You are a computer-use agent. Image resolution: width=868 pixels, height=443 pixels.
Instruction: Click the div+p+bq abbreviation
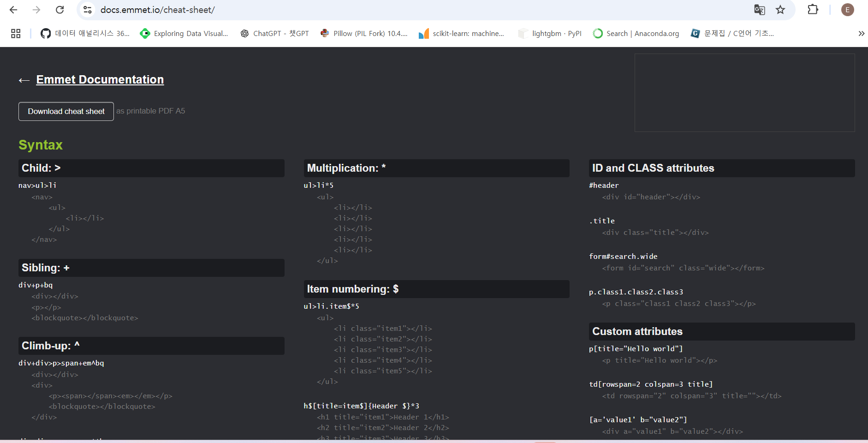36,285
